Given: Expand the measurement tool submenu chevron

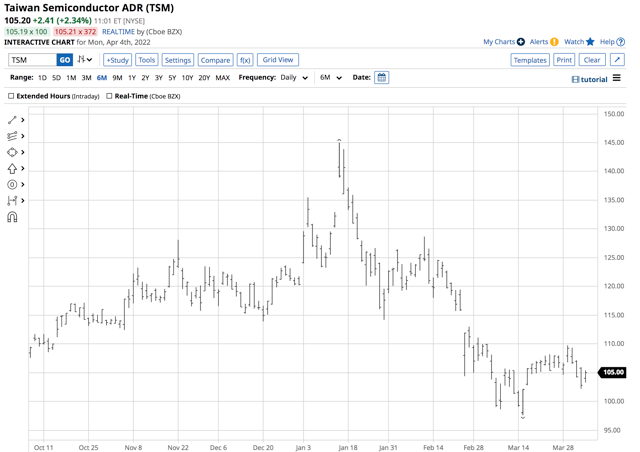Looking at the screenshot, I should pyautogui.click(x=23, y=200).
